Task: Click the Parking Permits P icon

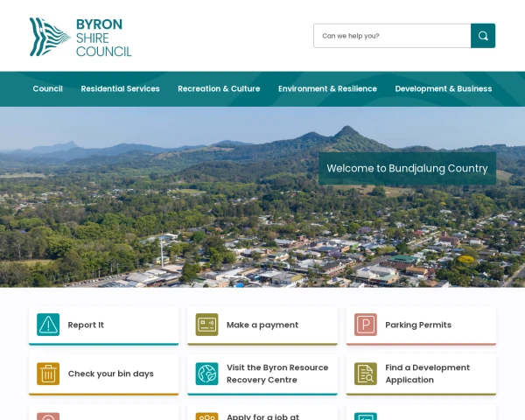Action: coord(366,325)
